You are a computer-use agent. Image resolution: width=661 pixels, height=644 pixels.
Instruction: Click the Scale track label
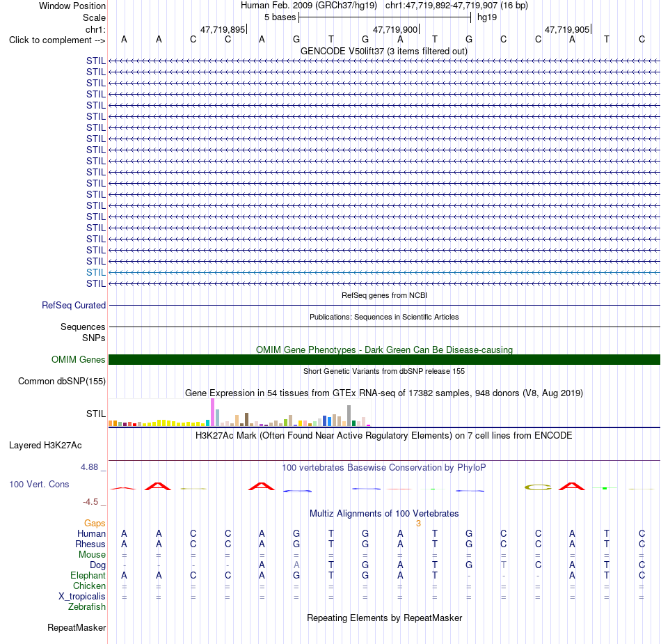[94, 17]
